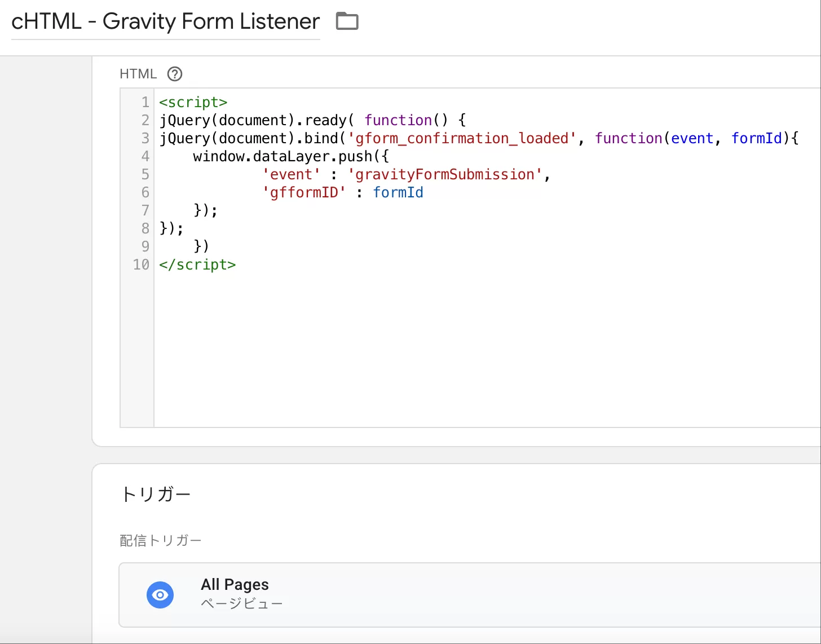Click the 'gfformID' key in code
This screenshot has width=821, height=644.
click(x=304, y=192)
